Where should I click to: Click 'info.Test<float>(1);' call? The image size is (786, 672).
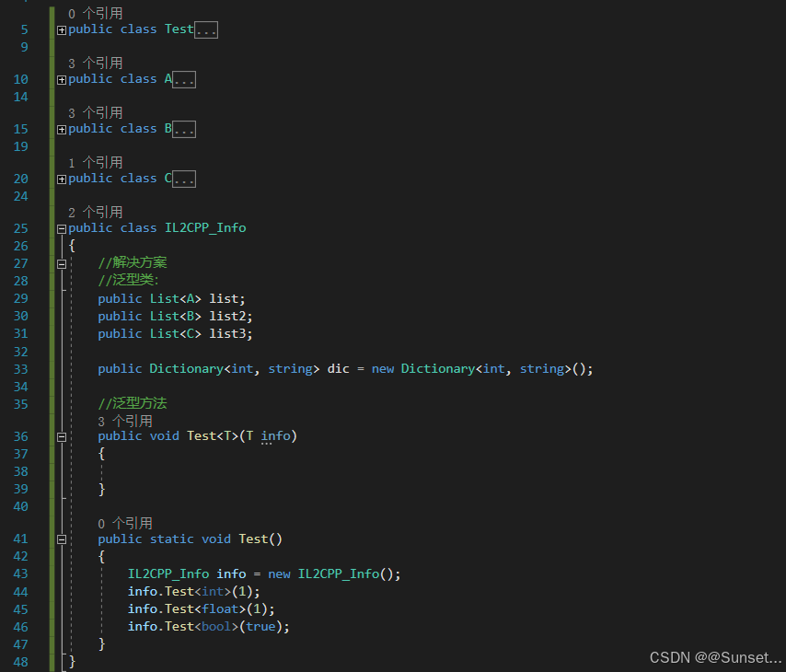click(x=202, y=609)
